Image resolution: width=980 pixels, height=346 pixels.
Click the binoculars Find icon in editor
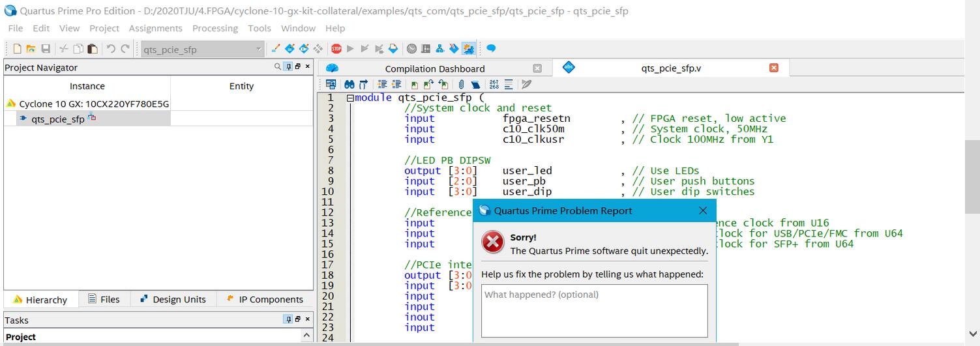tap(349, 84)
